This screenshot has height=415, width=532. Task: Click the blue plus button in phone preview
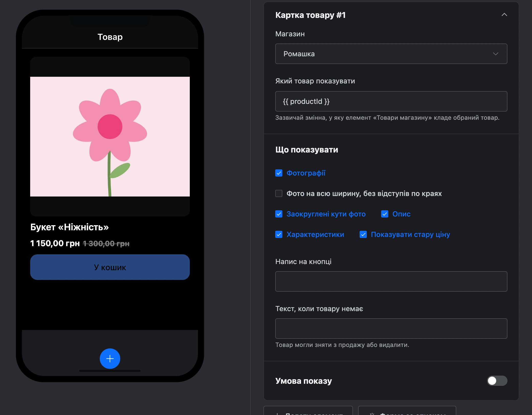(110, 358)
